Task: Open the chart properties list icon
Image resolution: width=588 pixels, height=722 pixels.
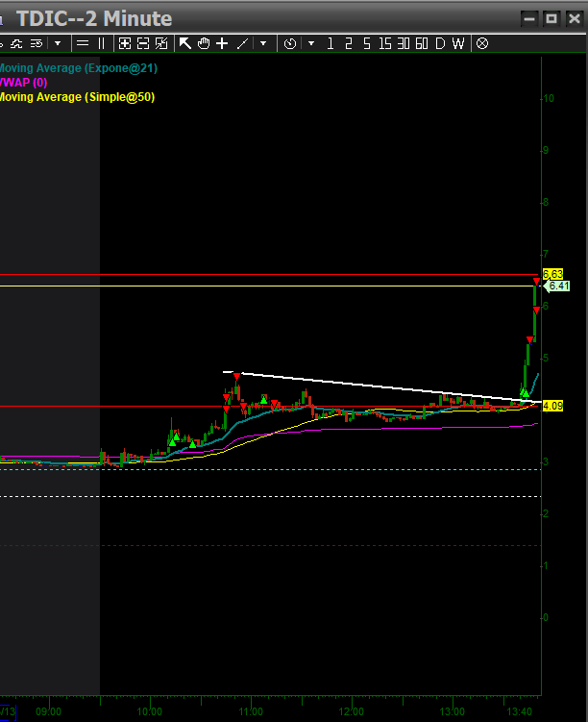Action: pyautogui.click(x=37, y=44)
